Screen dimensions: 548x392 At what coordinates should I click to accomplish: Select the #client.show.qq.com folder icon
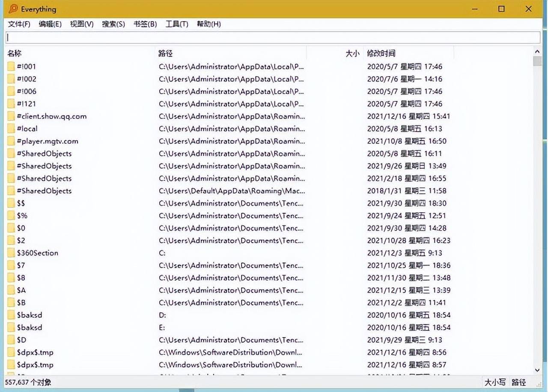(11, 116)
